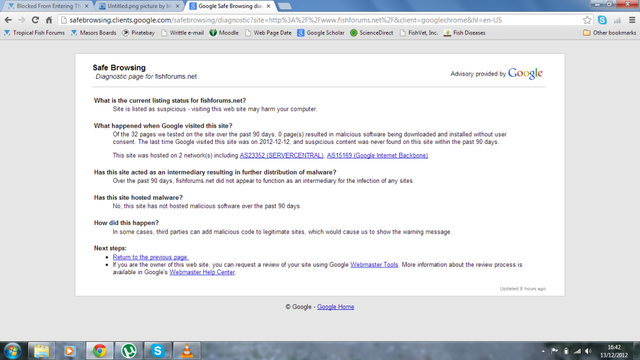Click 'Safe Browsing' heading text

click(x=119, y=68)
